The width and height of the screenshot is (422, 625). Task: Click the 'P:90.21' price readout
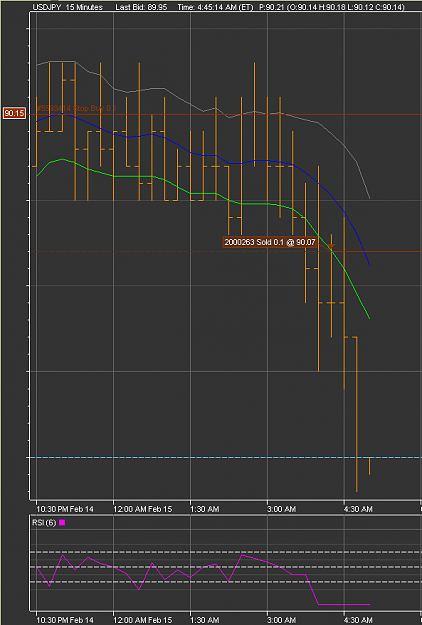[x=272, y=7]
